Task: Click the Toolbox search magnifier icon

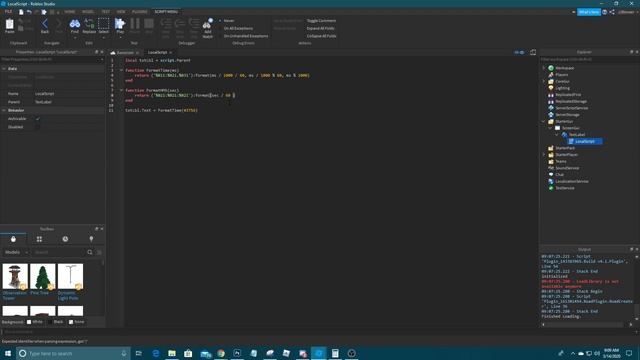Action: click(90, 252)
